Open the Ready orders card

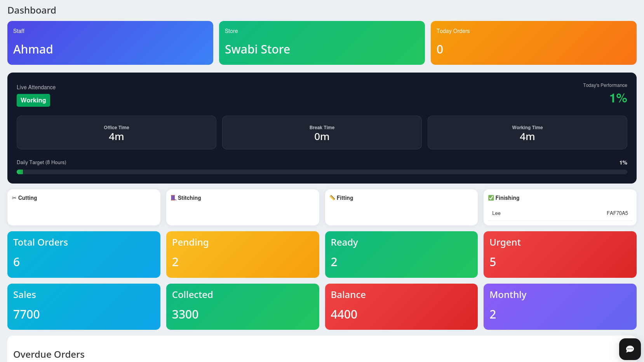[401, 255]
